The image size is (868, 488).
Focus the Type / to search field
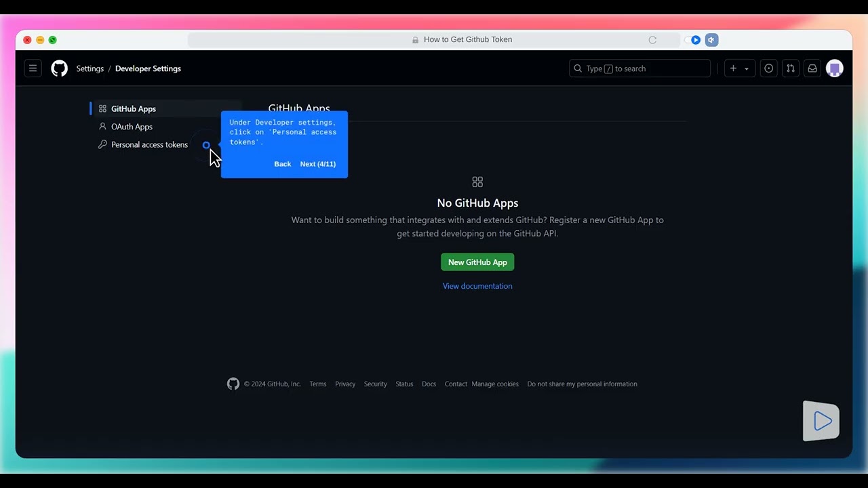click(x=639, y=68)
